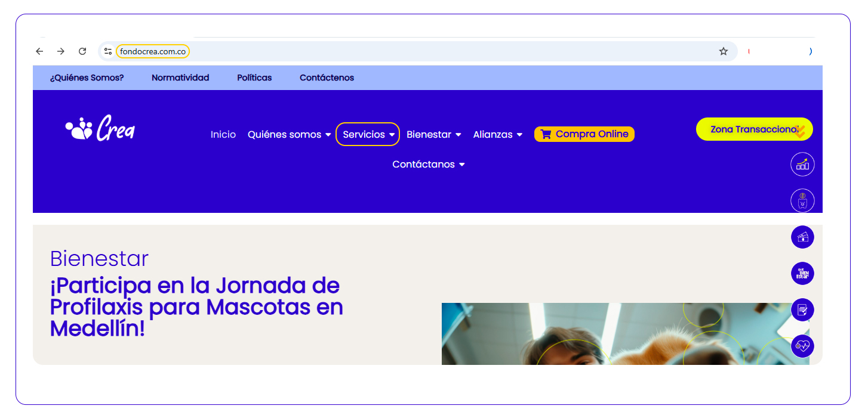The height and width of the screenshot is (415, 868).
Task: Reload the page with the refresh icon
Action: pyautogui.click(x=82, y=51)
